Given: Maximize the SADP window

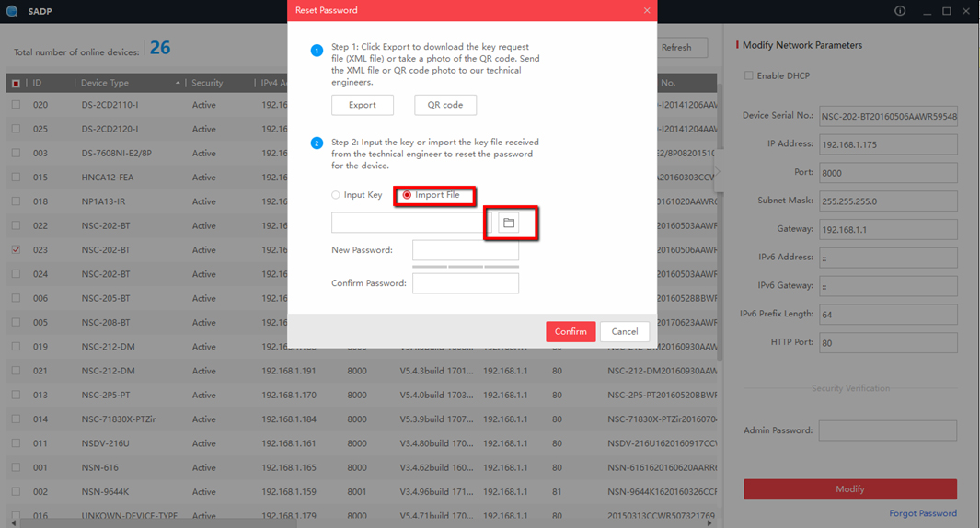Looking at the screenshot, I should pyautogui.click(x=947, y=11).
